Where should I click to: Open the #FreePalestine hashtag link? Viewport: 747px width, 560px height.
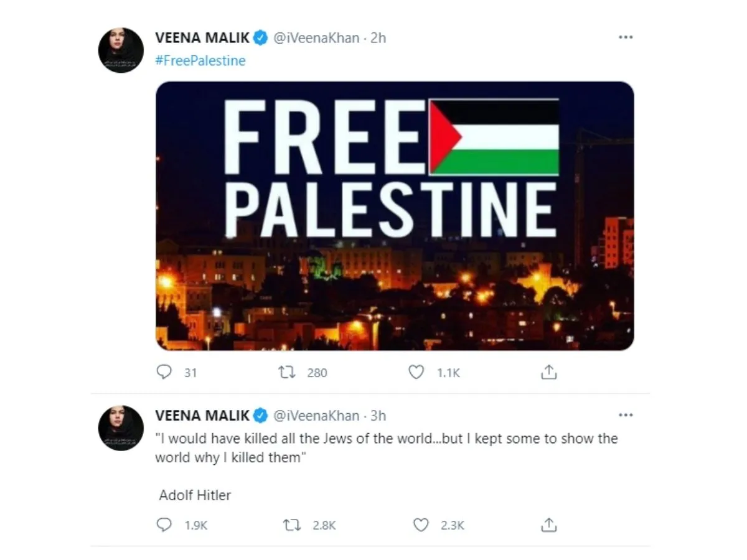[x=200, y=60]
